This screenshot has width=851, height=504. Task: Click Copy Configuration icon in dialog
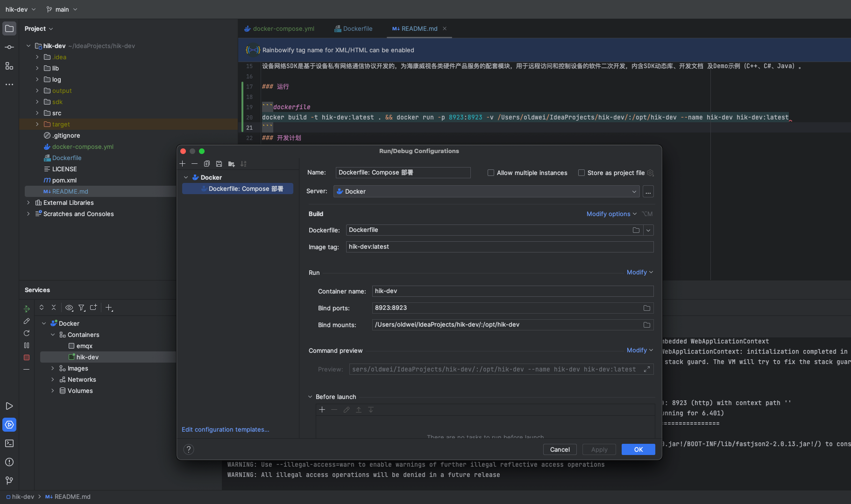[207, 164]
